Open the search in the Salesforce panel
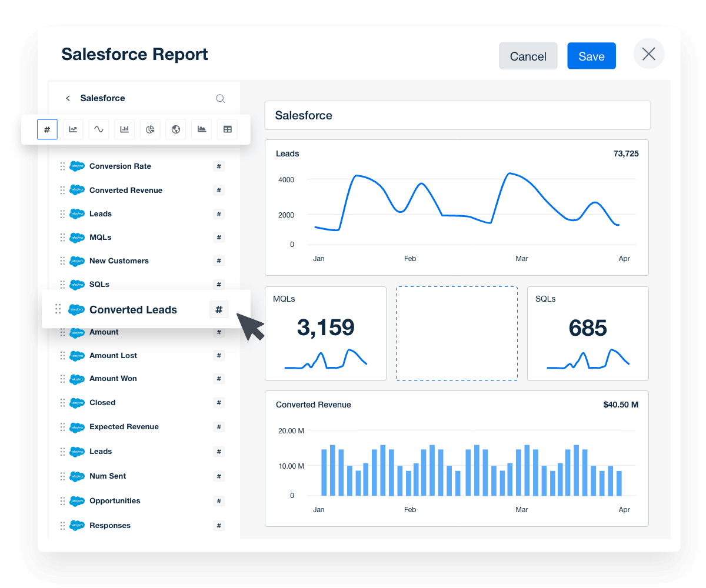 pyautogui.click(x=221, y=98)
